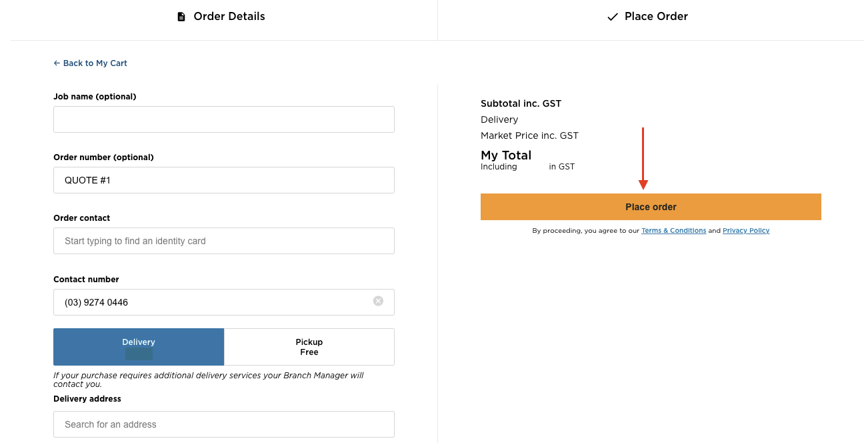
Task: Go back via Back to My Cart link
Action: tap(95, 63)
